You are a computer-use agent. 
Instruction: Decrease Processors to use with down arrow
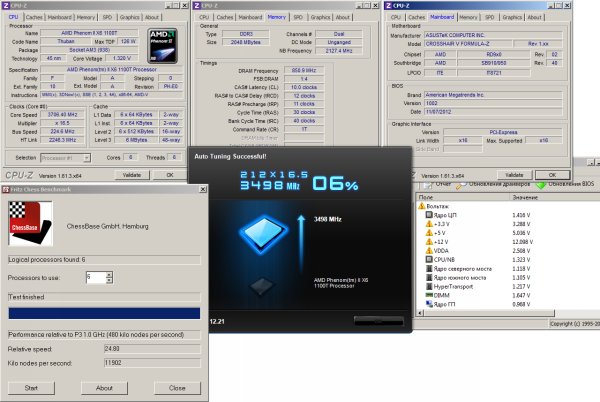(109, 280)
